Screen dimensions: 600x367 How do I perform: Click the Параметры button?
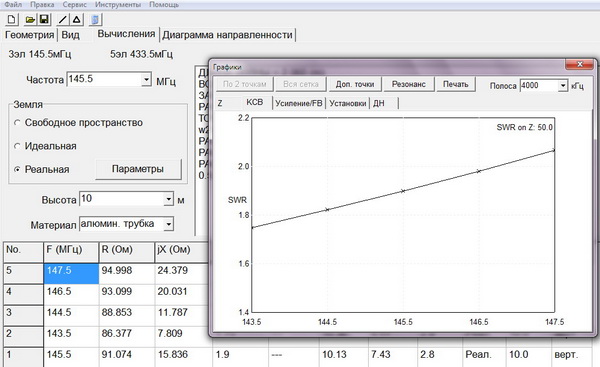click(138, 169)
